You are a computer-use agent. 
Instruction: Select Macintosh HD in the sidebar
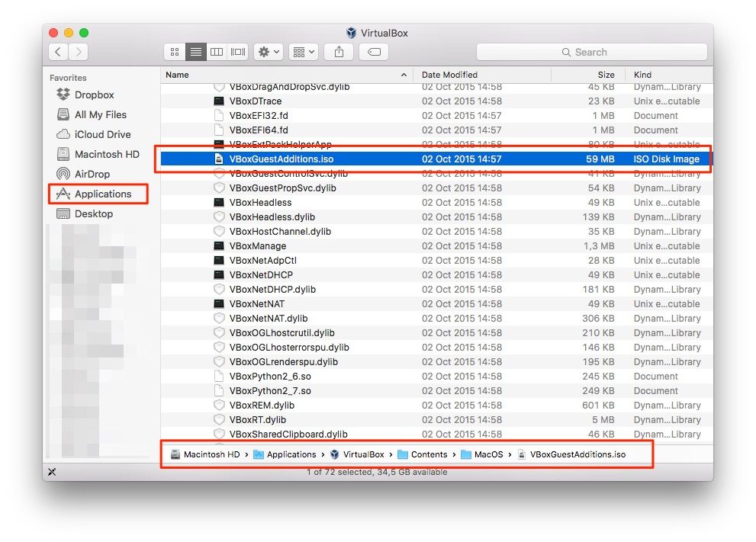[x=98, y=154]
